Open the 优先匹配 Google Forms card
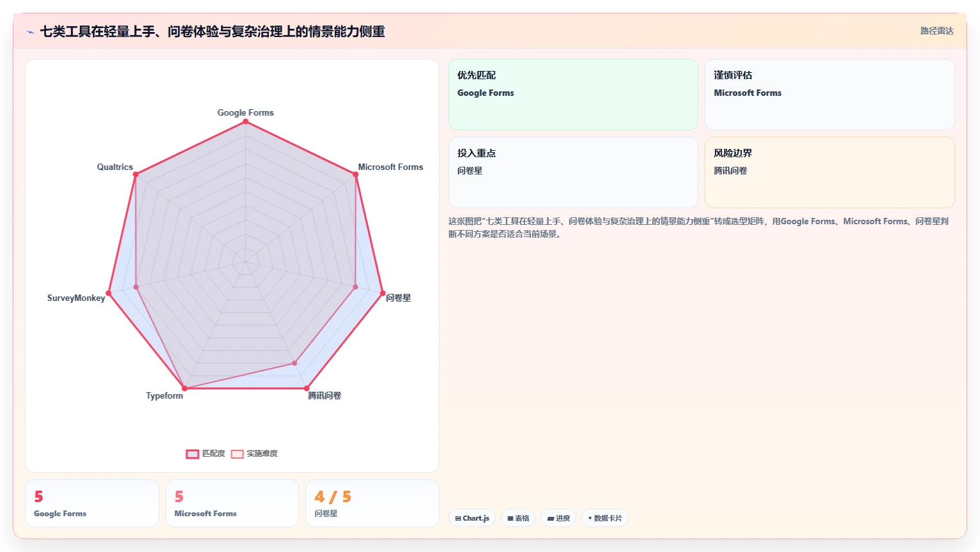The width and height of the screenshot is (980, 552). click(x=573, y=95)
